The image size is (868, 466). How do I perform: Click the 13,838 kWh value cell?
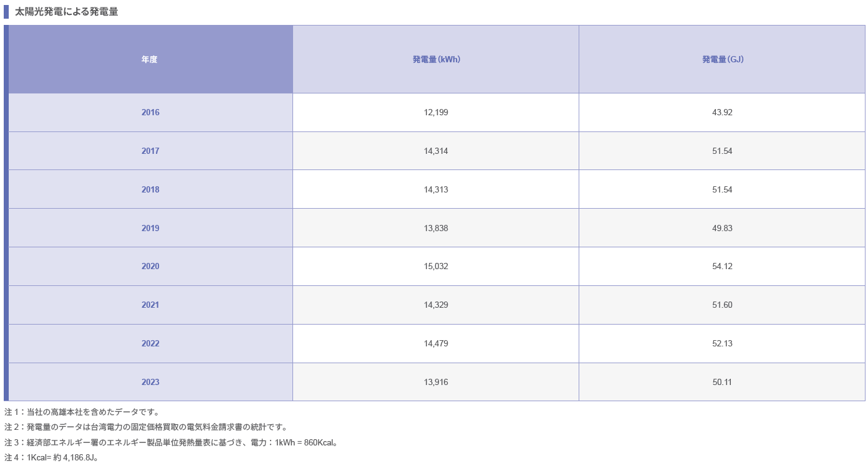click(x=436, y=228)
